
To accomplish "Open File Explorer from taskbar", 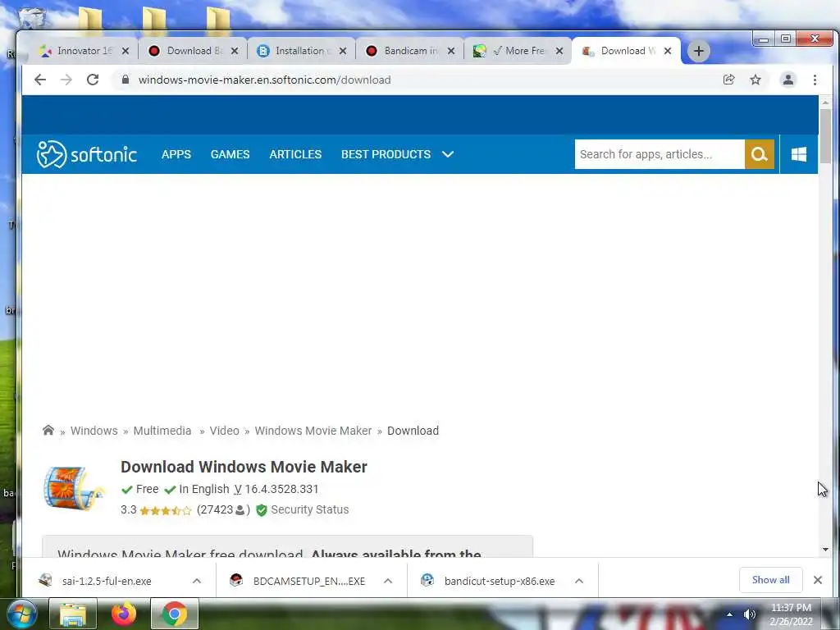I will (73, 614).
